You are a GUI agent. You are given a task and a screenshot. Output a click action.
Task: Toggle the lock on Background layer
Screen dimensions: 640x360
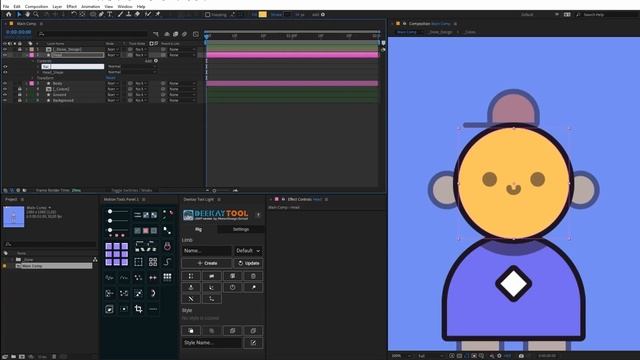[x=20, y=100]
